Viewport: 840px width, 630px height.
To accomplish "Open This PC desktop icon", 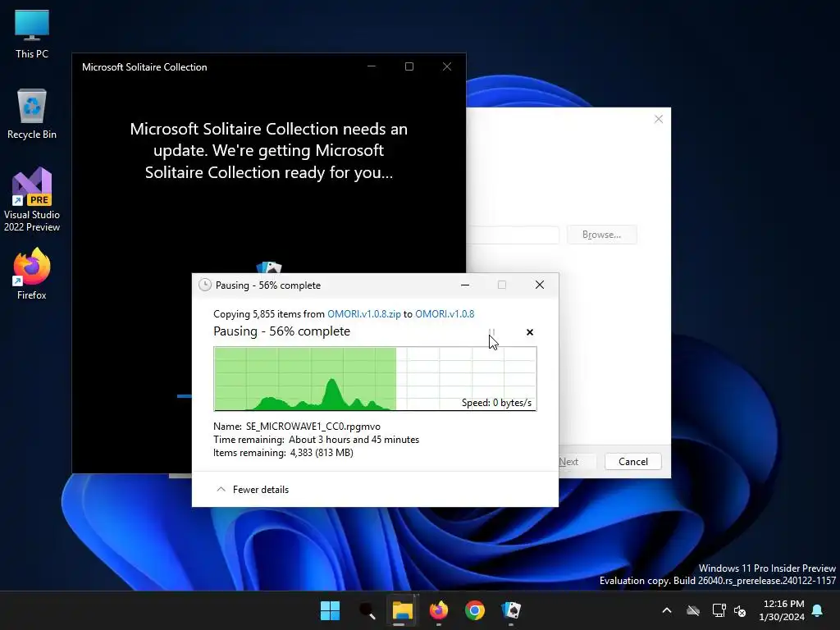I will 32,33.
